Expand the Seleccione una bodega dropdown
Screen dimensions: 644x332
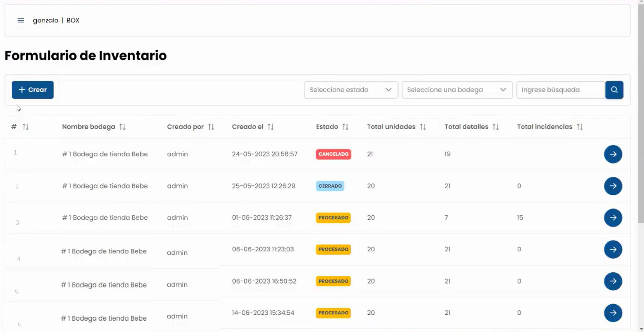click(457, 90)
